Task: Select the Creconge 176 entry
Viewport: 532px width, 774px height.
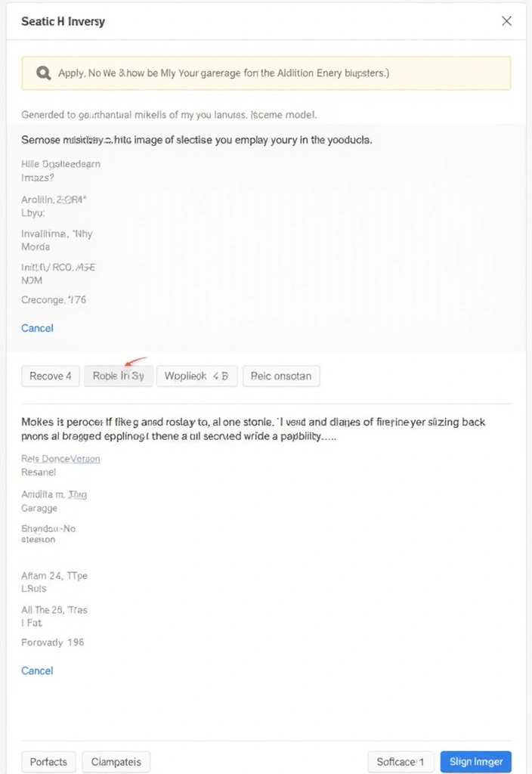Action: pos(54,299)
